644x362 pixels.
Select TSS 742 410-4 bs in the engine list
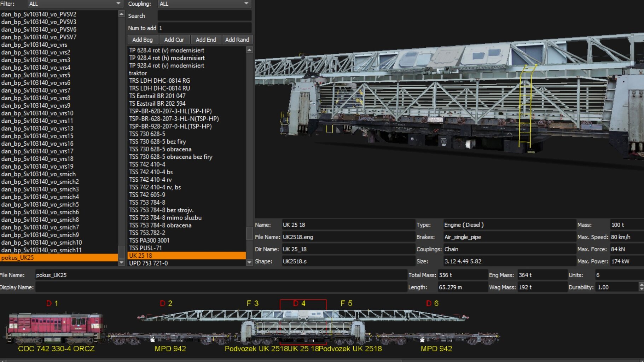pyautogui.click(x=151, y=172)
